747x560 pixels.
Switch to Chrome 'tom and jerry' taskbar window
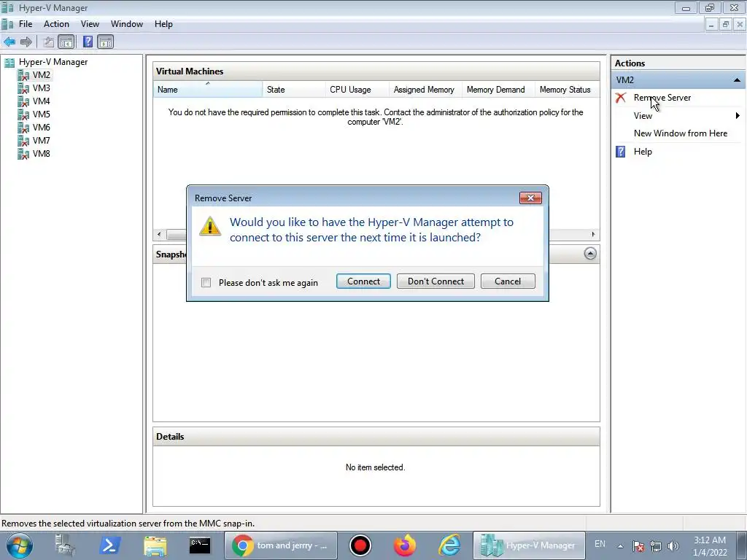pos(281,545)
